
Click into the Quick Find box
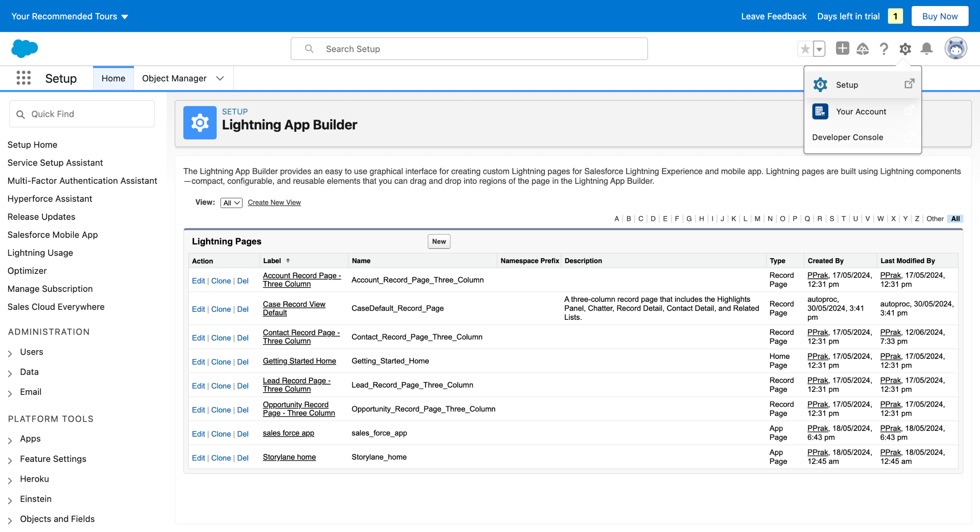(82, 114)
